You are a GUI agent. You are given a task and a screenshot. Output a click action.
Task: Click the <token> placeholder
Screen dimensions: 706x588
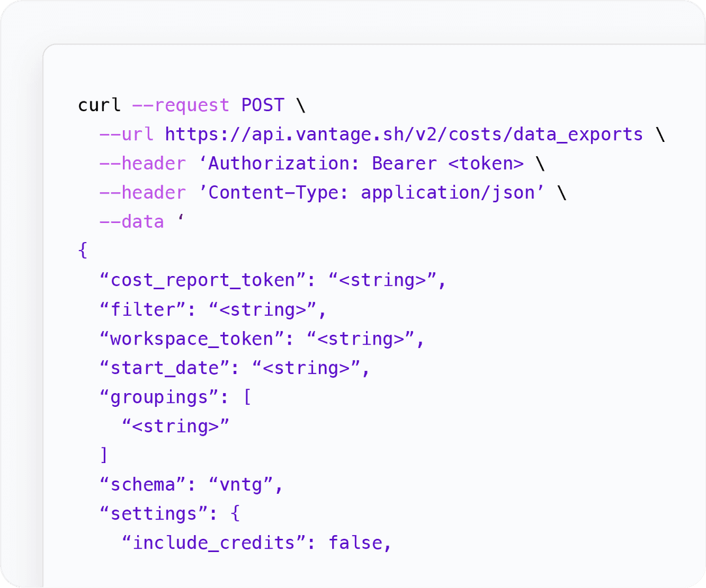(486, 164)
